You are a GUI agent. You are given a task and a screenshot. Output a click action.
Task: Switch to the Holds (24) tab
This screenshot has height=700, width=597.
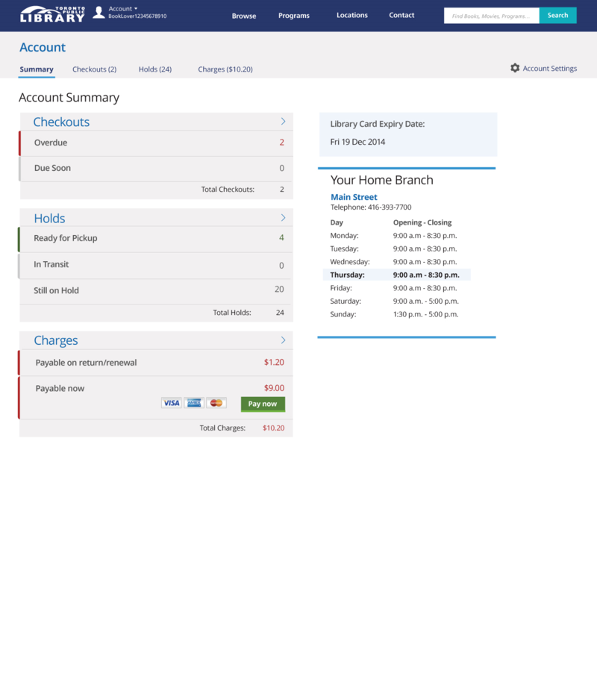click(155, 69)
